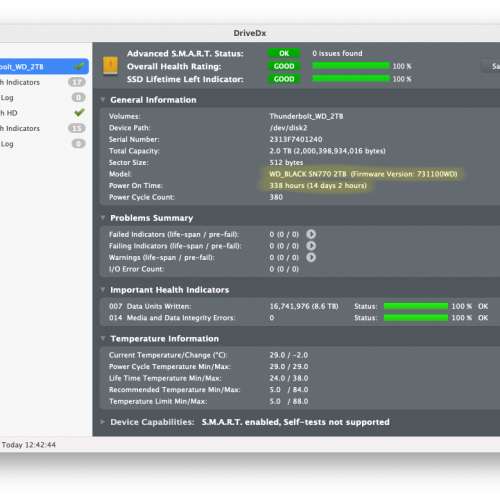Click the 17 badge on Health Indicators
500x500 pixels.
[77, 82]
